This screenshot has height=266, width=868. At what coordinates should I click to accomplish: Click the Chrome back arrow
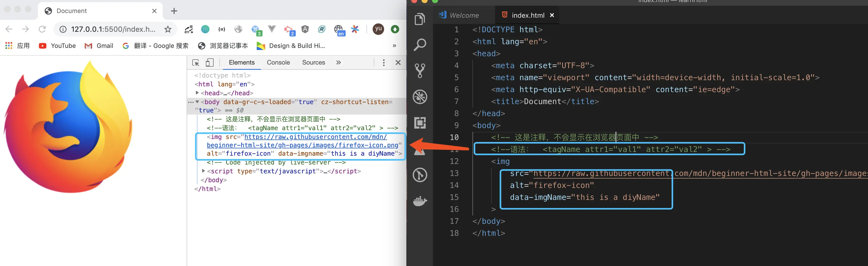point(9,29)
